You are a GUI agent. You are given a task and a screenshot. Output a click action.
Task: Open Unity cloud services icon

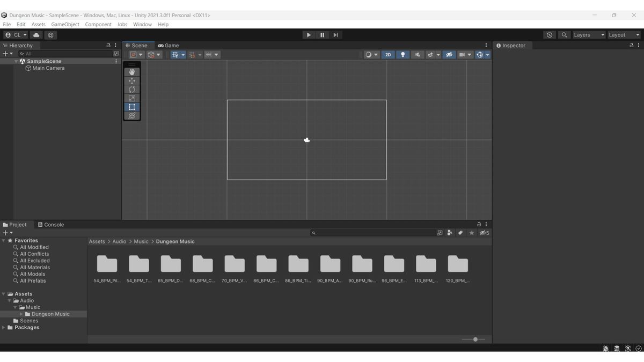pos(36,35)
